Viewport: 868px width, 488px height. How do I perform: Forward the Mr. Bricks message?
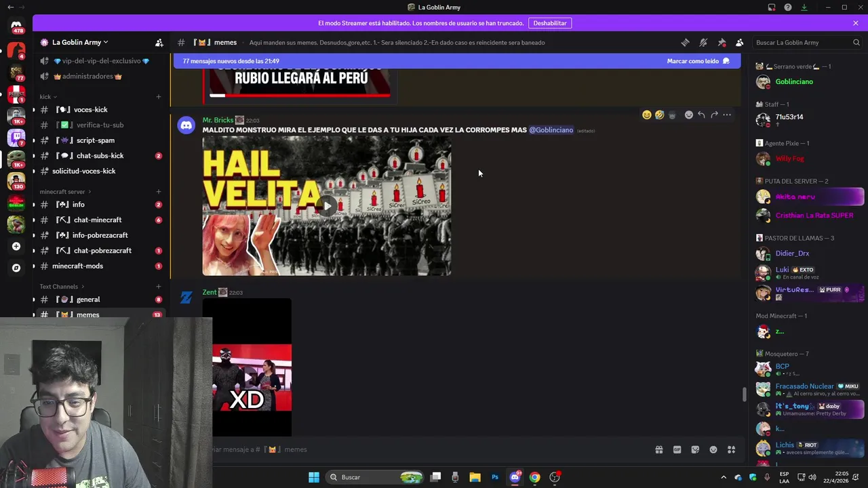(x=714, y=115)
